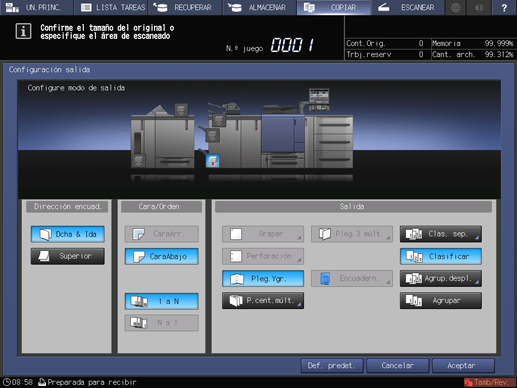Click the clock icon in status bar
This screenshot has width=517, height=388.
coord(7,382)
